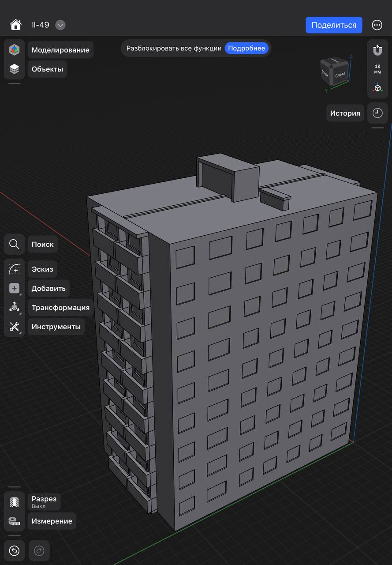Select the Sketch tool icon
Screen dimensions: 392x565
click(14, 269)
